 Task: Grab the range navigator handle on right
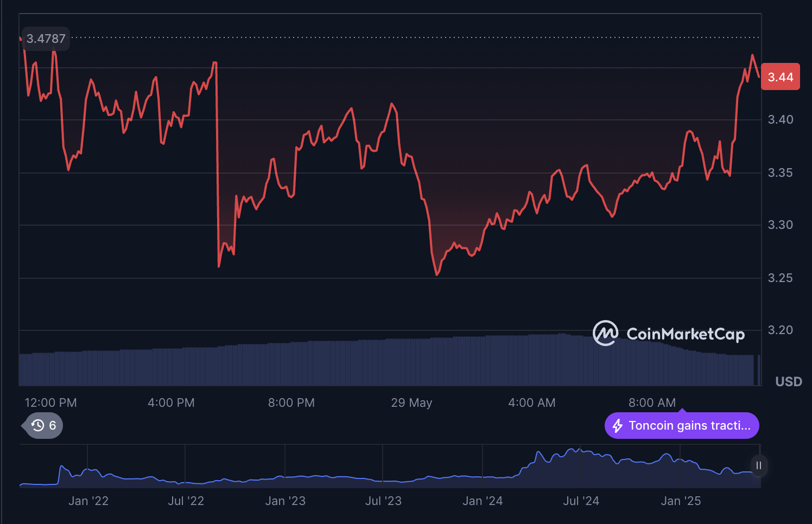pos(759,465)
